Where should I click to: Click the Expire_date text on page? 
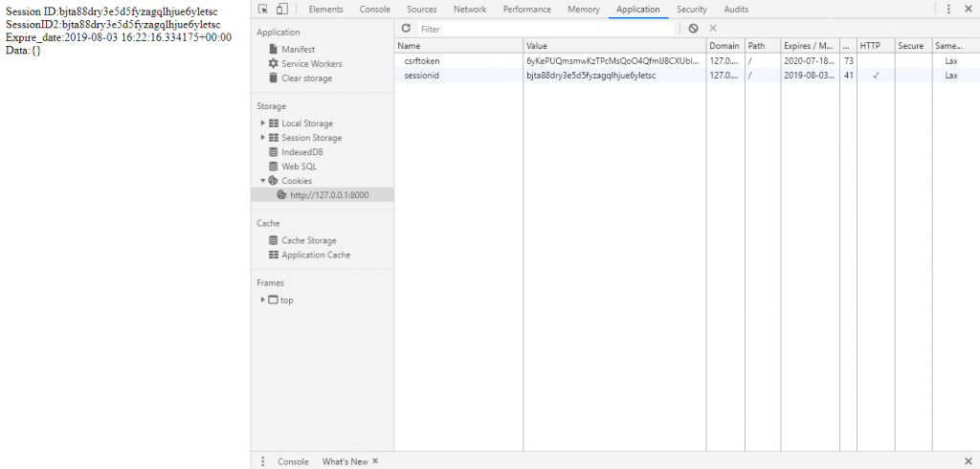pyautogui.click(x=119, y=37)
